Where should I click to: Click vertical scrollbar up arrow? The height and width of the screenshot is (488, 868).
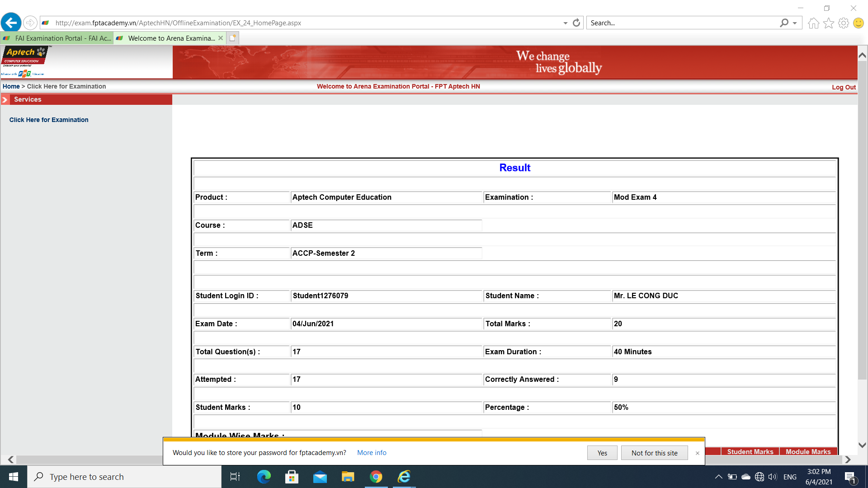[x=862, y=55]
